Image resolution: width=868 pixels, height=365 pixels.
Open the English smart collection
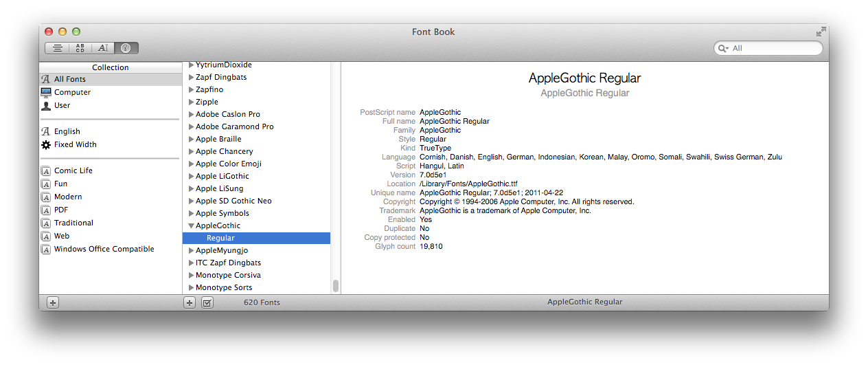pos(111,131)
